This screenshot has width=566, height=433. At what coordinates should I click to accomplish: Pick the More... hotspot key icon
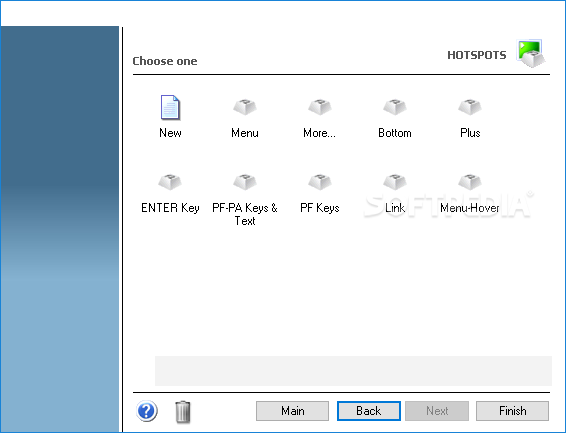click(x=320, y=107)
